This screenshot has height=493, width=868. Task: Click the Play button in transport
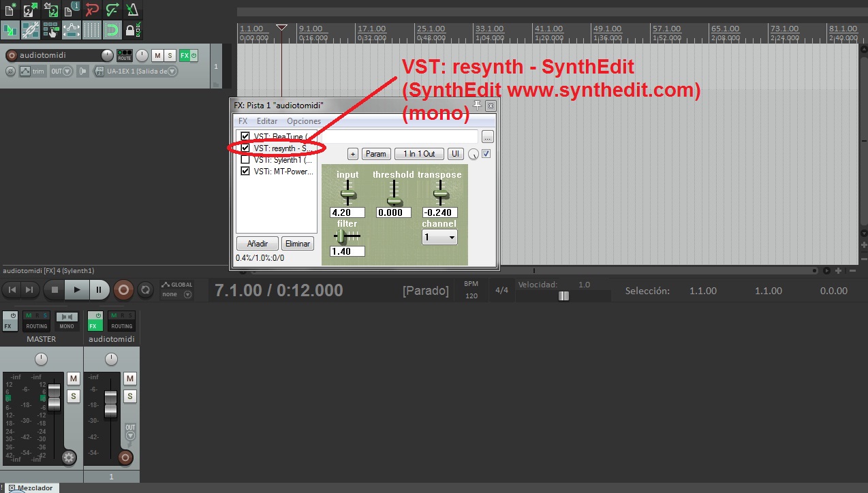[77, 290]
